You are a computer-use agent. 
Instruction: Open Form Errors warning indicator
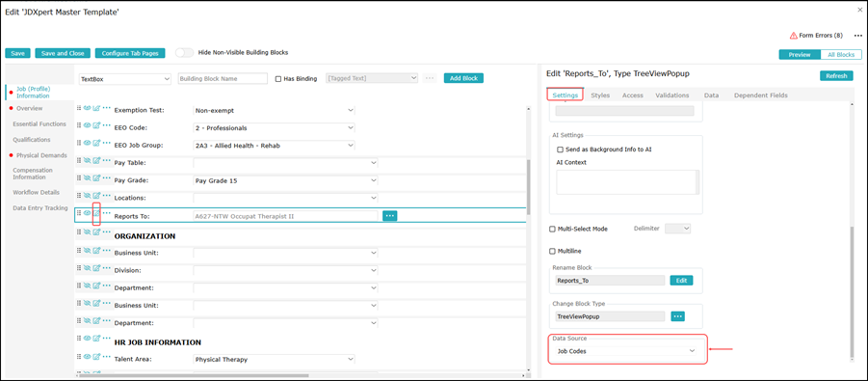(816, 36)
